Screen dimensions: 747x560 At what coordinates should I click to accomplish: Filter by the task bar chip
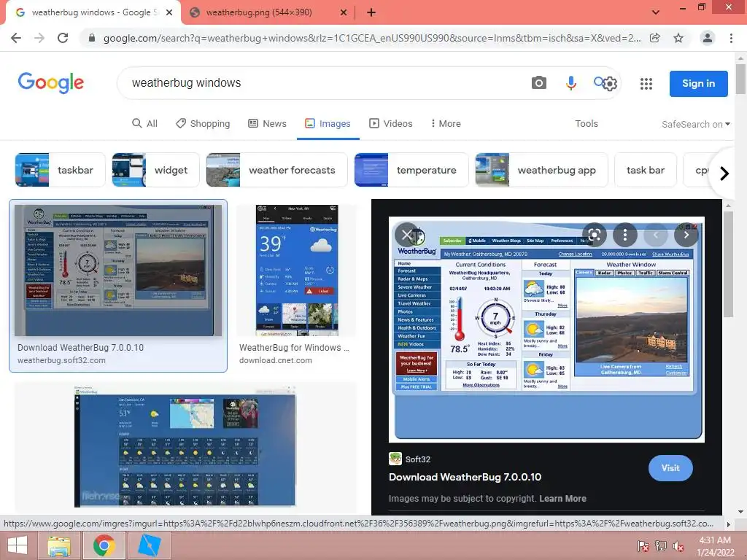click(x=646, y=170)
